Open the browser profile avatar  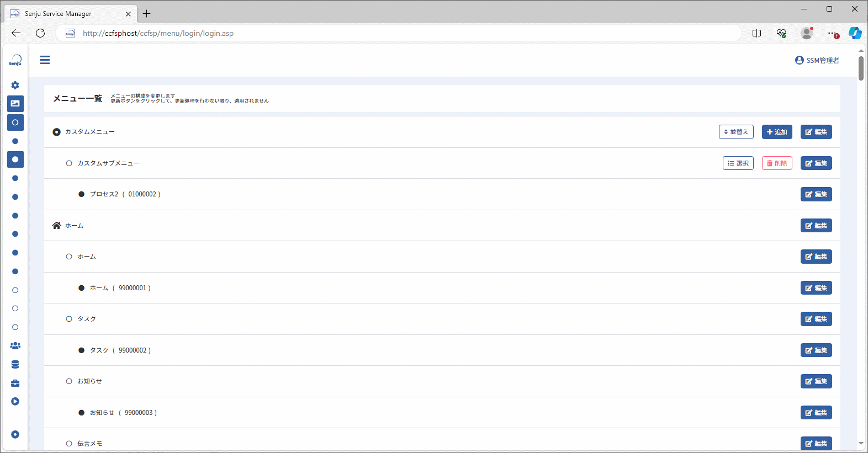(807, 33)
